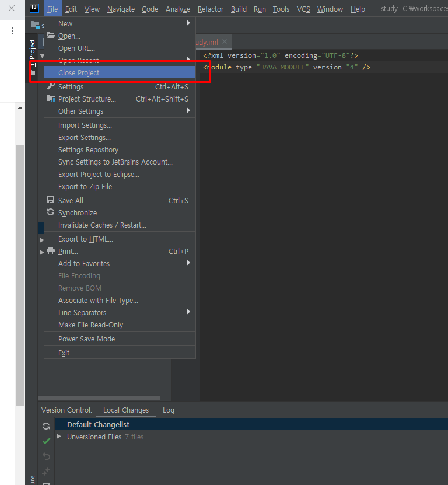The height and width of the screenshot is (485, 448).
Task: Select Import Settings... menu entry
Action: [120, 125]
